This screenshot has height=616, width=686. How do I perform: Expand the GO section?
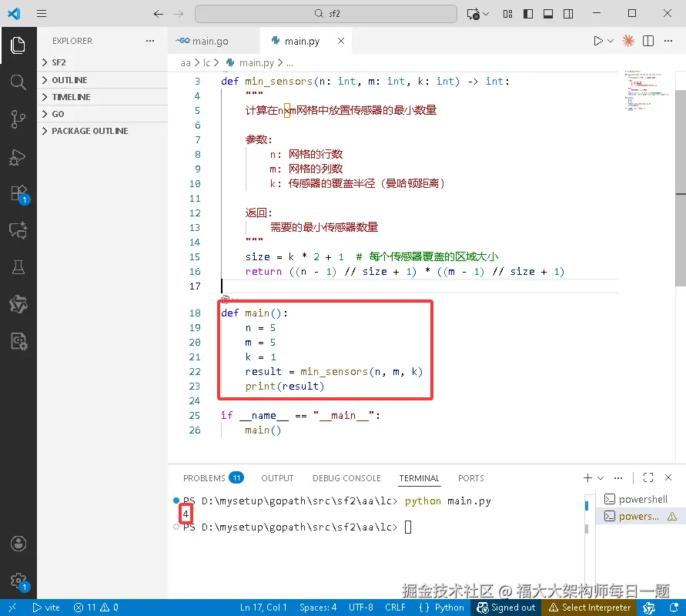[x=102, y=114]
